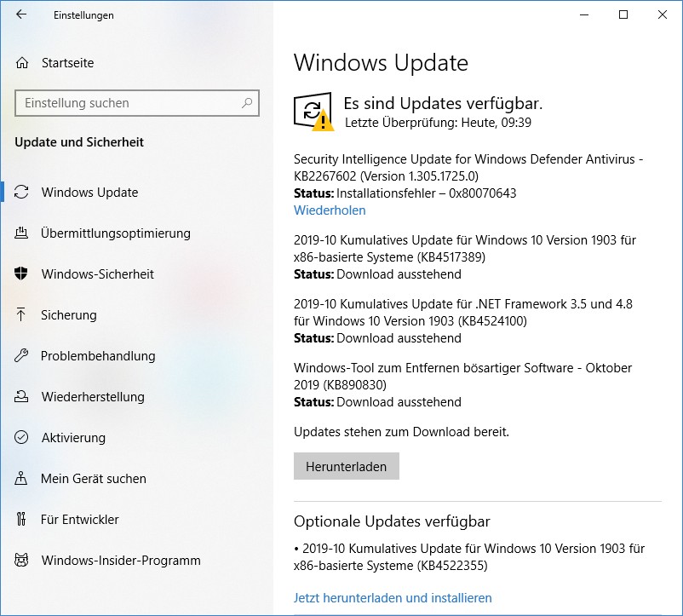Image resolution: width=683 pixels, height=616 pixels.
Task: Click the Startseite home icon
Action: coord(22,63)
